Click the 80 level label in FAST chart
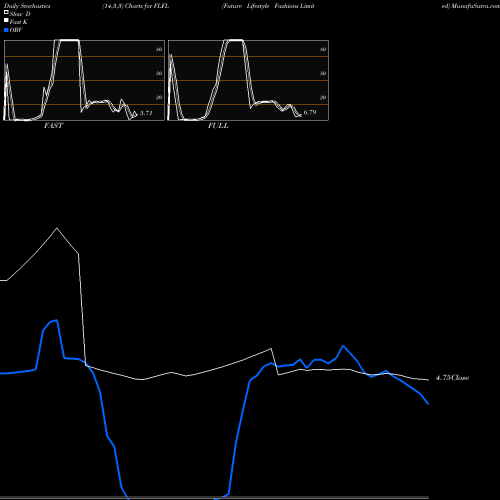Image resolution: width=500 pixels, height=500 pixels. click(x=159, y=49)
